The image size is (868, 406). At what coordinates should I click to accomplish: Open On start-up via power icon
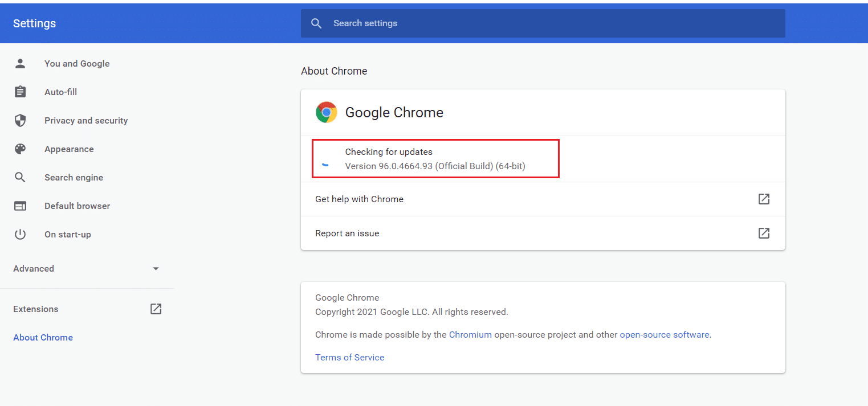pyautogui.click(x=21, y=234)
